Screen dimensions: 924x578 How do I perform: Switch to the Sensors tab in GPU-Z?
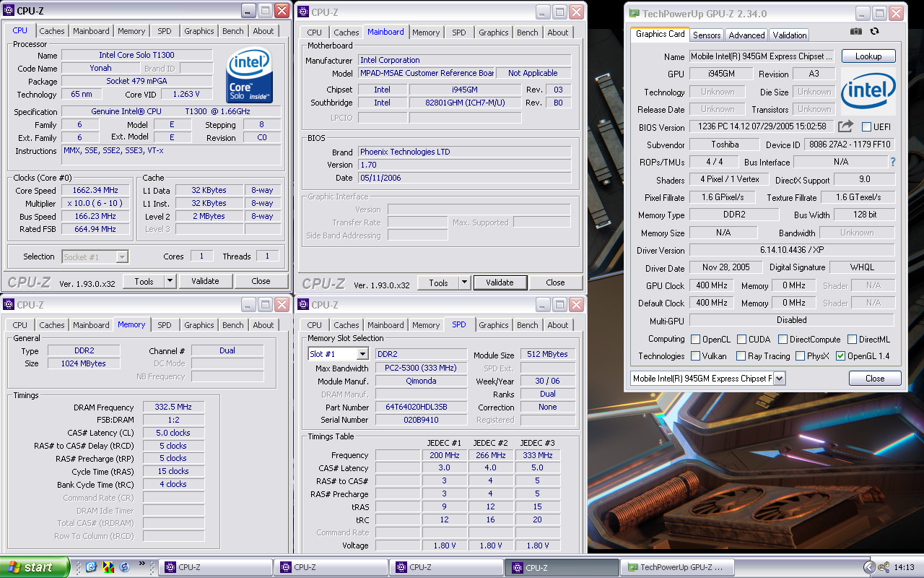coord(707,35)
